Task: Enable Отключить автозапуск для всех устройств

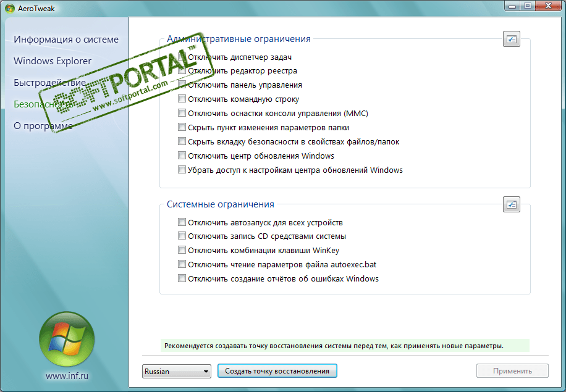Action: coord(182,222)
